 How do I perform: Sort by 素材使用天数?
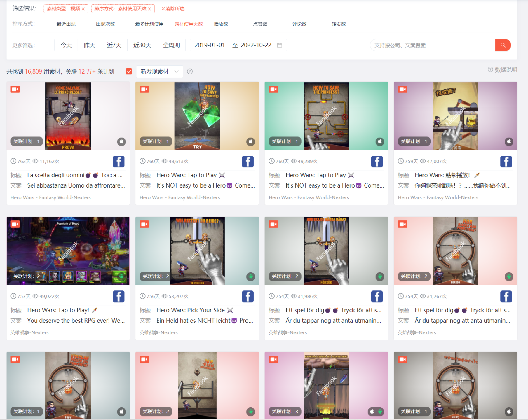pos(189,24)
